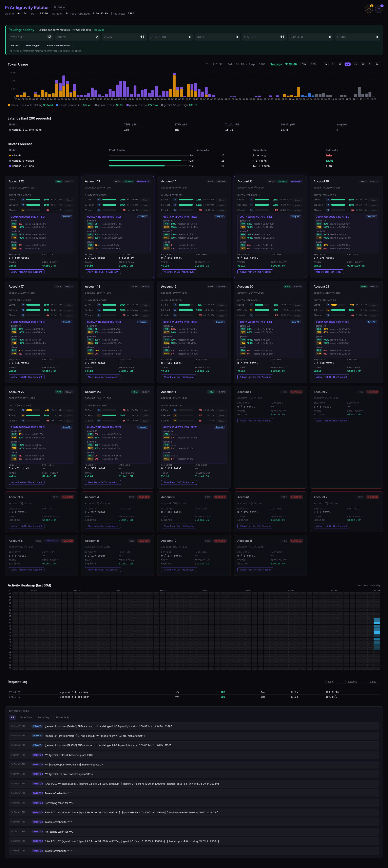
Task: Allow fresh on Account 13
Action: [103, 272]
